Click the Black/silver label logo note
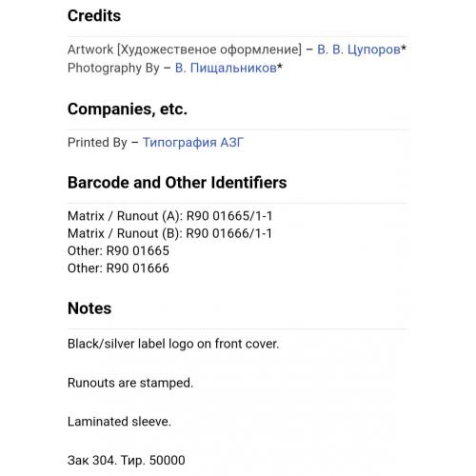476x476 pixels. [173, 344]
